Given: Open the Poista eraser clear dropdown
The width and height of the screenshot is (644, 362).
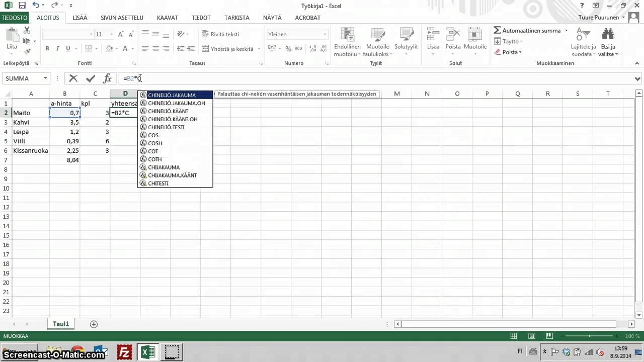Looking at the screenshot, I should tap(508, 52).
